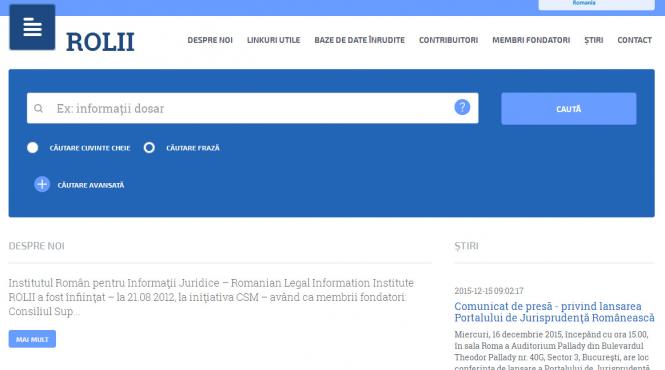Click the Mai mult button
Screen dimensions: 665x370
pos(32,339)
